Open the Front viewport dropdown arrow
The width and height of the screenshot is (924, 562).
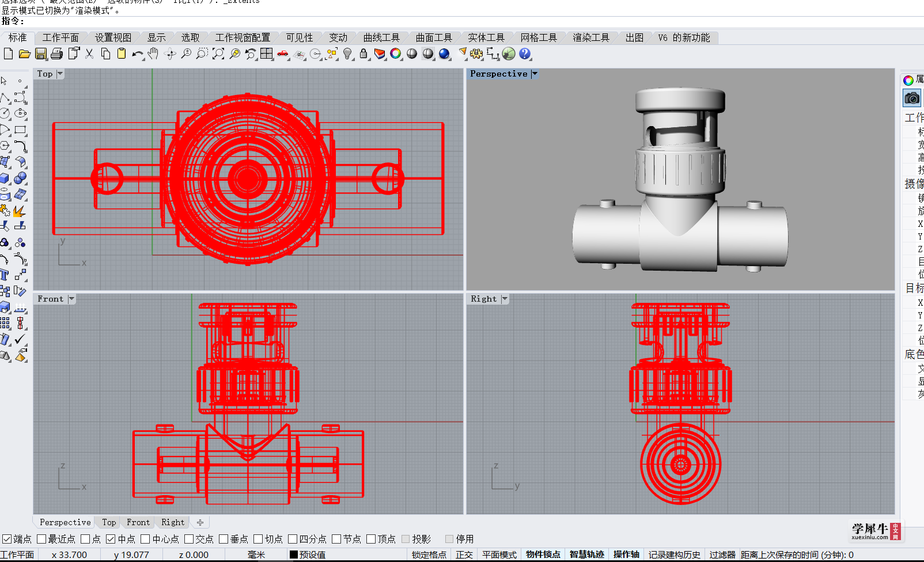[71, 299]
